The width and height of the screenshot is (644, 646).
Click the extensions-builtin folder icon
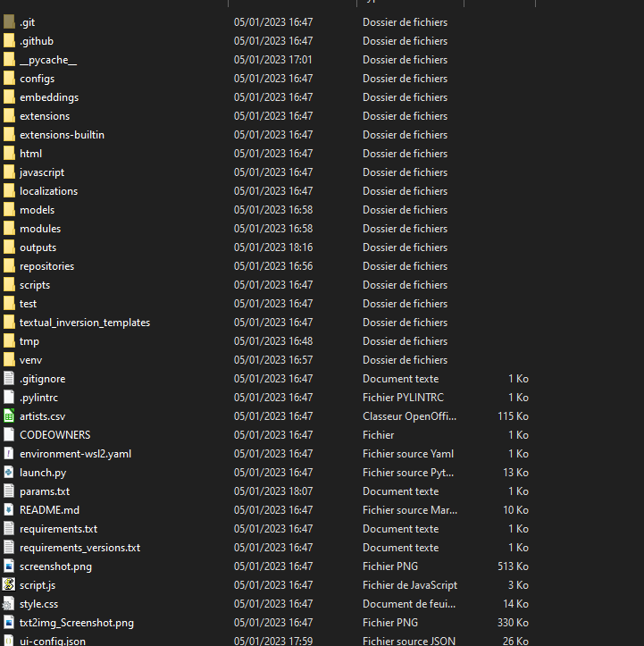[9, 135]
